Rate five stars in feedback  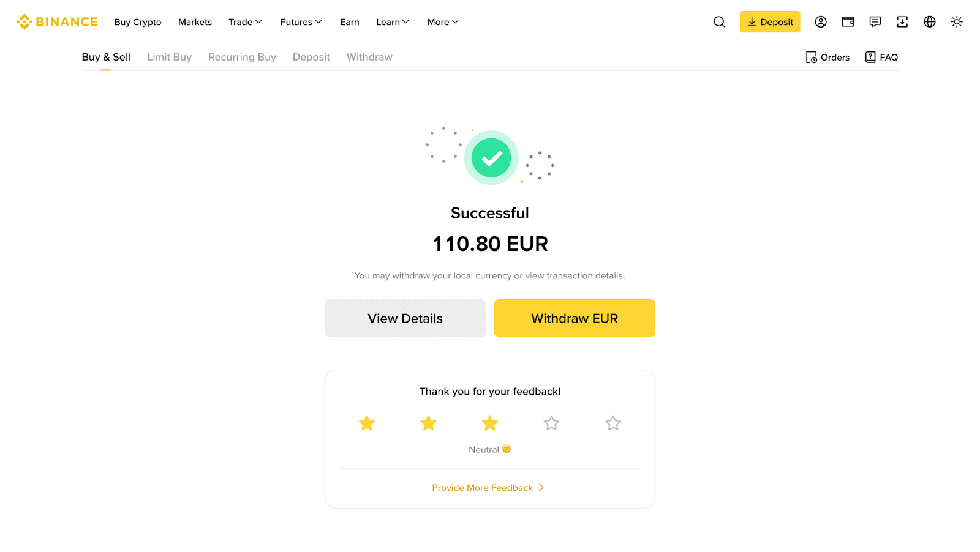click(613, 423)
